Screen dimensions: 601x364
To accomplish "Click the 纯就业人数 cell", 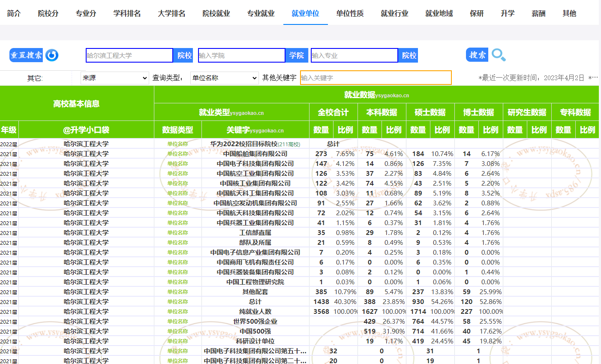I will pos(255,311).
